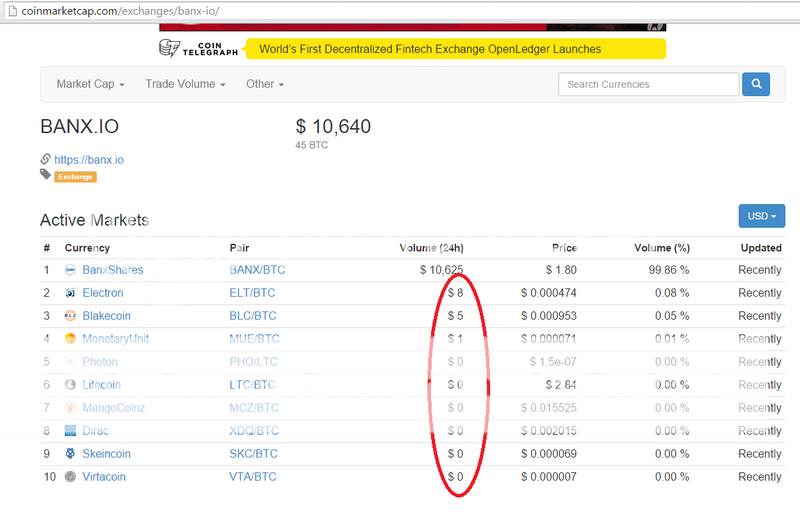The height and width of the screenshot is (512, 800).
Task: Click the browser address bar URL
Action: [x=120, y=11]
